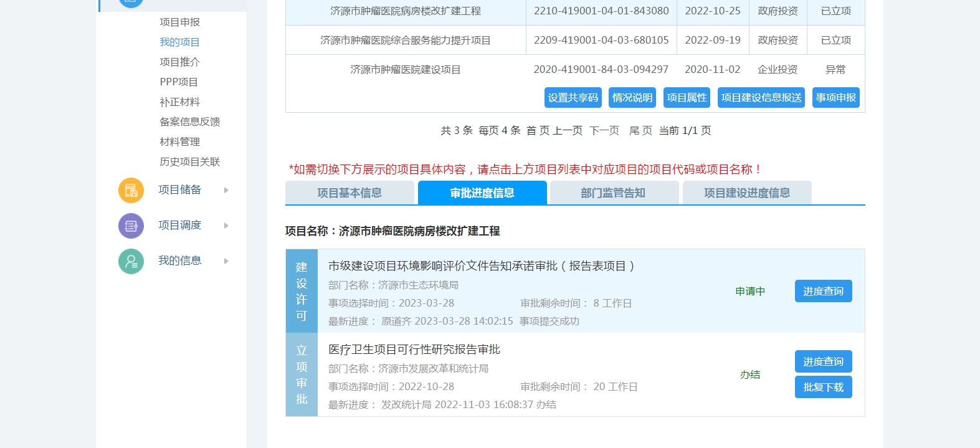
Task: Click the 设置共享码 button
Action: click(573, 98)
